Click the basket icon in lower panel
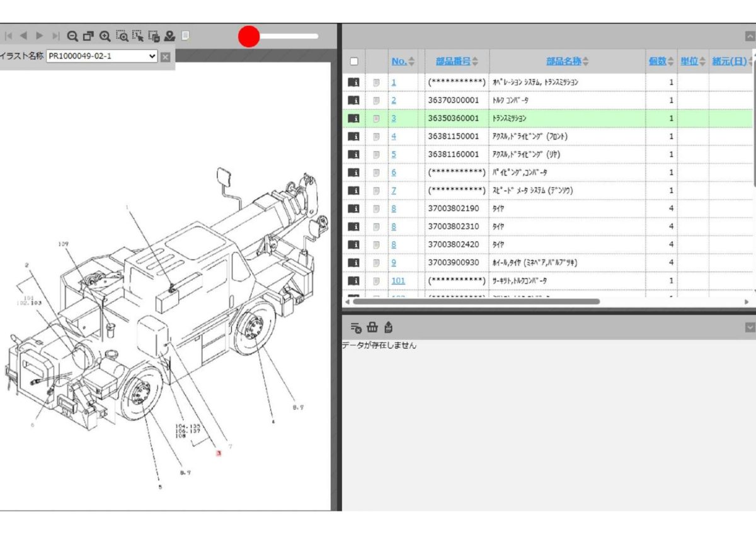Viewport: 756px width, 534px height. click(x=372, y=327)
